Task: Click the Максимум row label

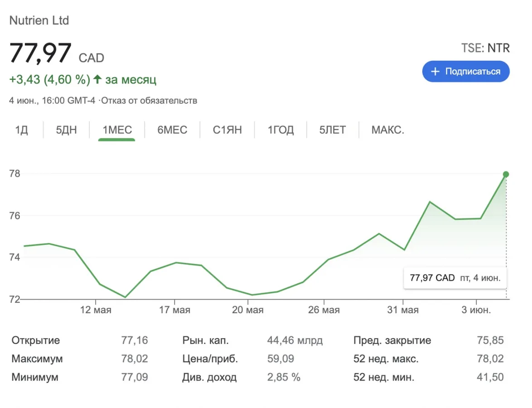Action: click(x=37, y=359)
